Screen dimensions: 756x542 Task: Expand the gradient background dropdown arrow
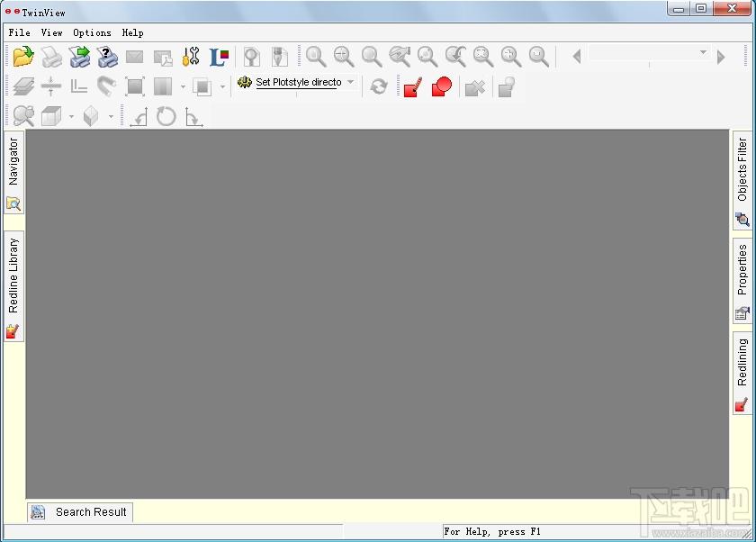click(x=183, y=87)
